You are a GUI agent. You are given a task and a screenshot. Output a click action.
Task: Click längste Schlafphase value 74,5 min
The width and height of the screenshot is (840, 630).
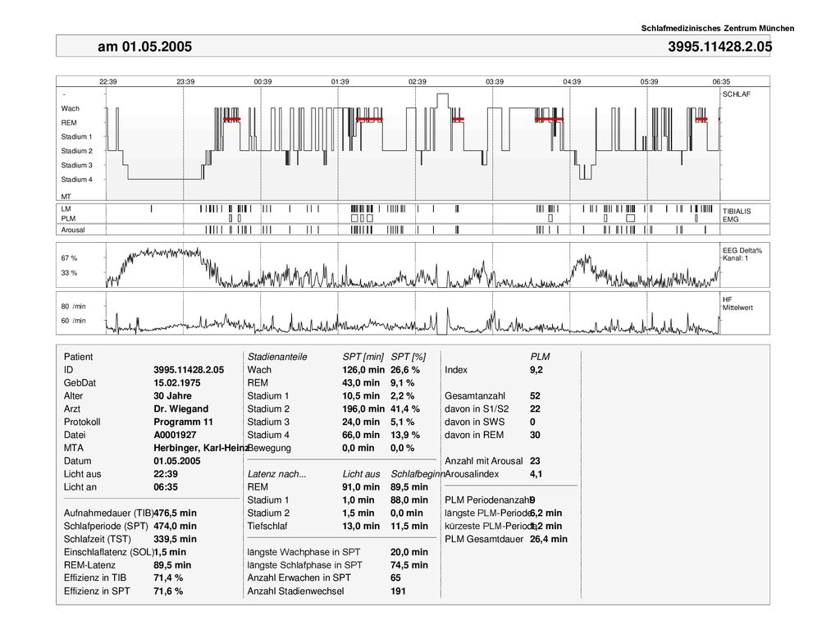tap(409, 565)
